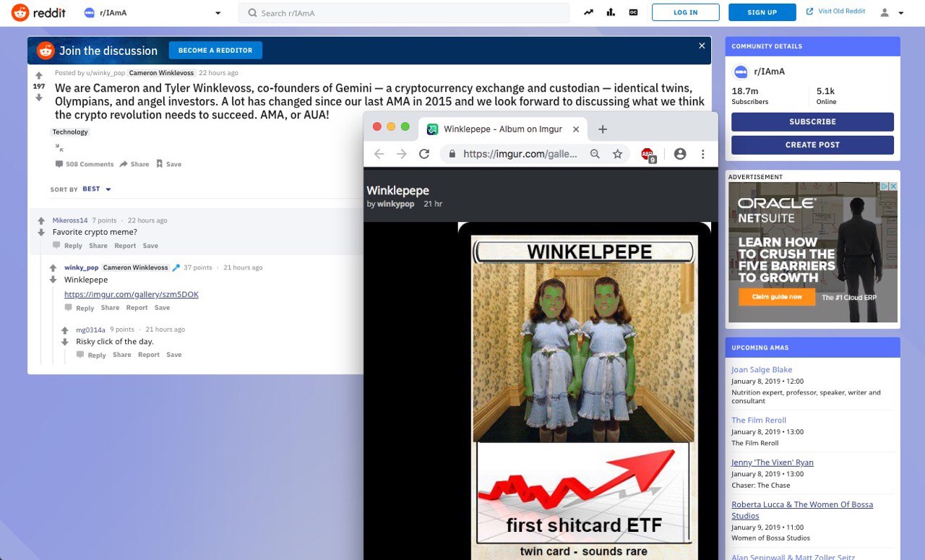The width and height of the screenshot is (925, 560).
Task: Upvote Mikeross14's comment
Action: click(41, 220)
